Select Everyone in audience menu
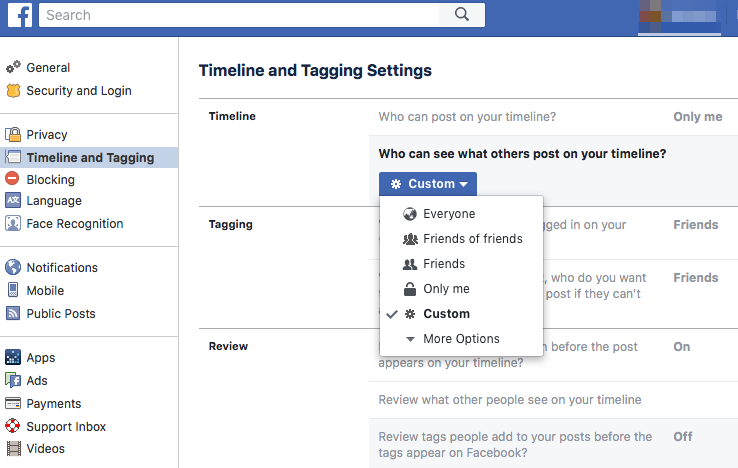Viewport: 738px width, 468px height. pyautogui.click(x=449, y=214)
